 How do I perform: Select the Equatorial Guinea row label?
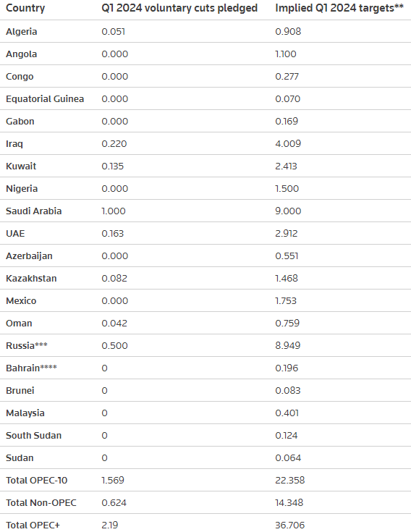pyautogui.click(x=45, y=99)
